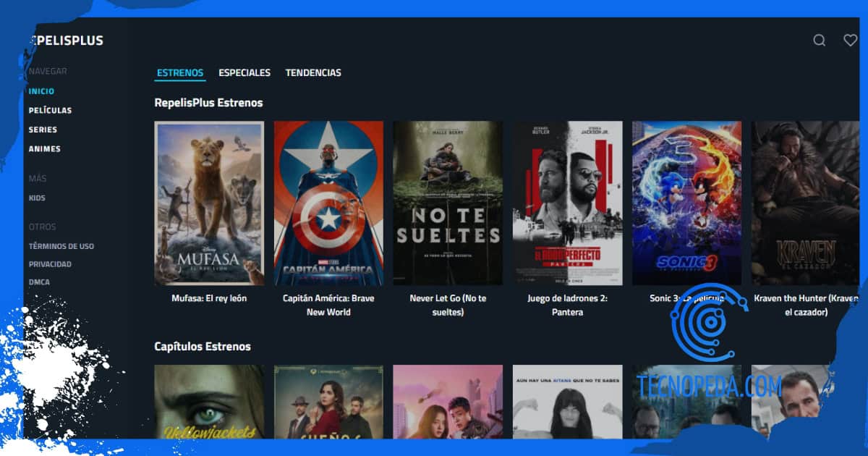The image size is (868, 456).
Task: Open the No Te Sueltes poster
Action: tap(448, 203)
